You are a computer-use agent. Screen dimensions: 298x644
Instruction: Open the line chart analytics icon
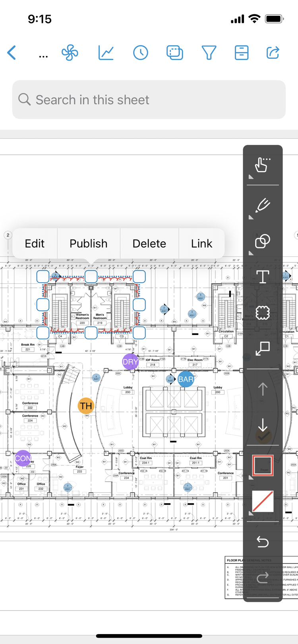tap(106, 53)
